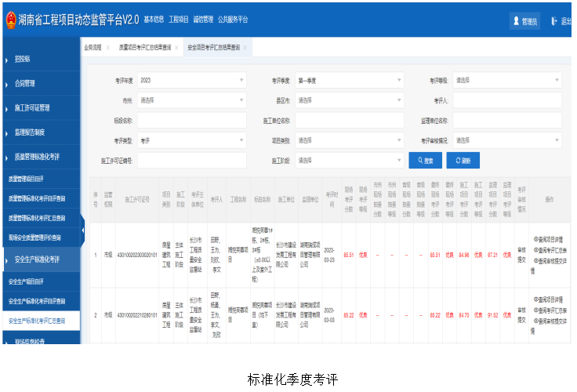Open the 公共服务平台 top menu
Viewport: 577px width, 392px height.
233,20
